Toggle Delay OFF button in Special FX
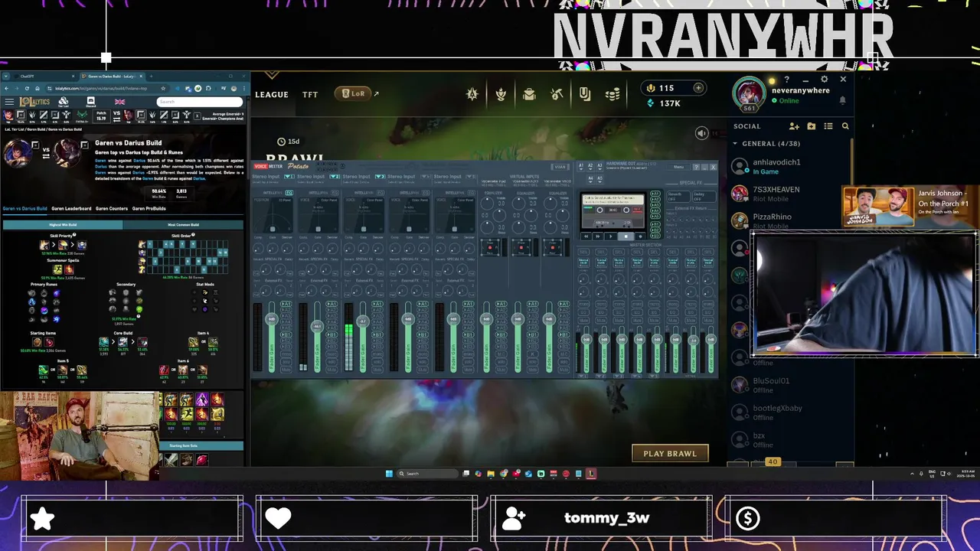Screen dimensions: 980x551 (704, 197)
